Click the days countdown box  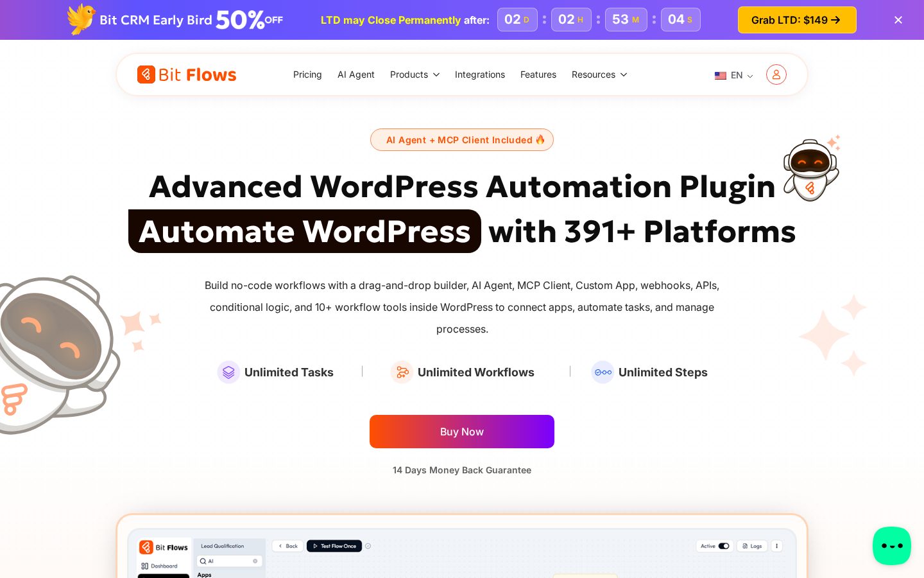517,20
